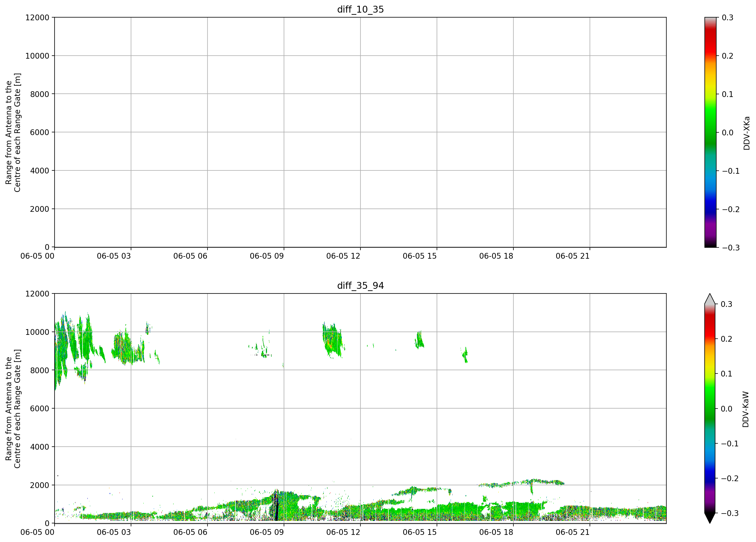Click '06-05 09' x-tick under diff_10_35

click(x=267, y=256)
